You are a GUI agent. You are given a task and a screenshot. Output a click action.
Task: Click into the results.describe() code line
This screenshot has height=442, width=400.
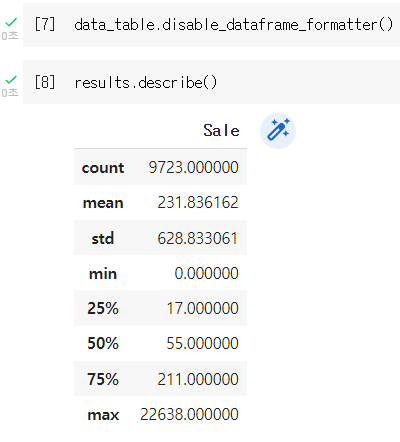click(146, 82)
